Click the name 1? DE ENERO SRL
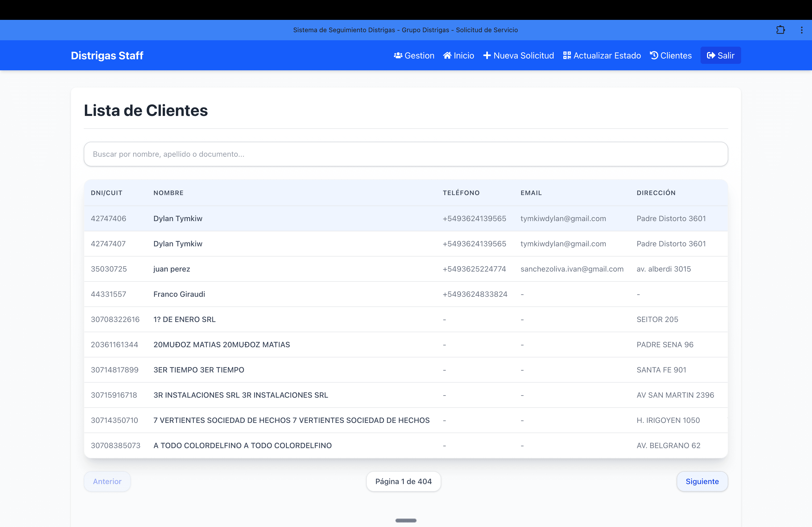 click(184, 319)
